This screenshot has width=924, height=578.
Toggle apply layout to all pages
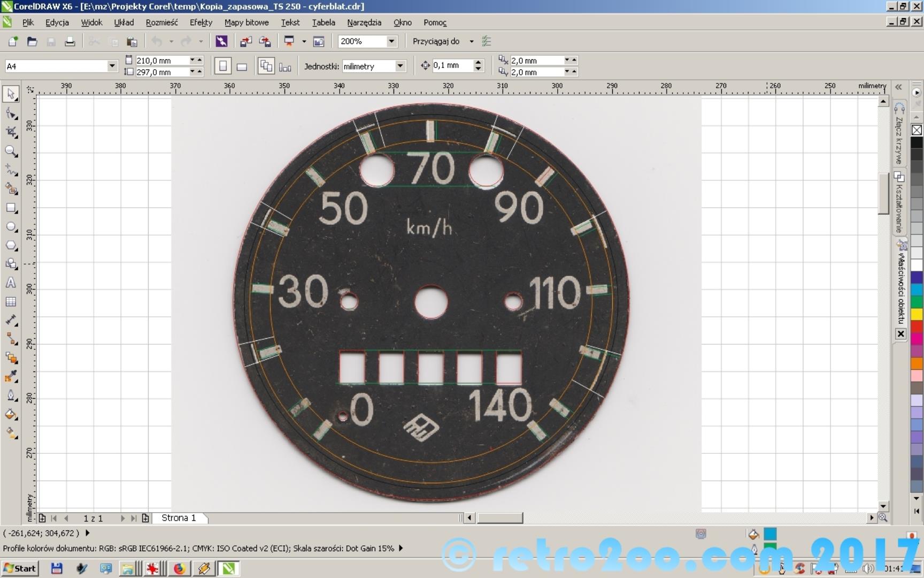[x=266, y=66]
